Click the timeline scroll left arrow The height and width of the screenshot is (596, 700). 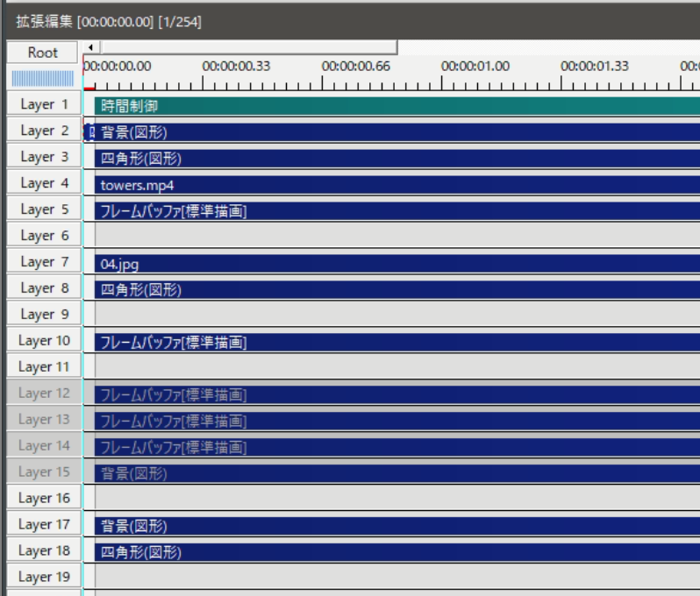(x=90, y=46)
